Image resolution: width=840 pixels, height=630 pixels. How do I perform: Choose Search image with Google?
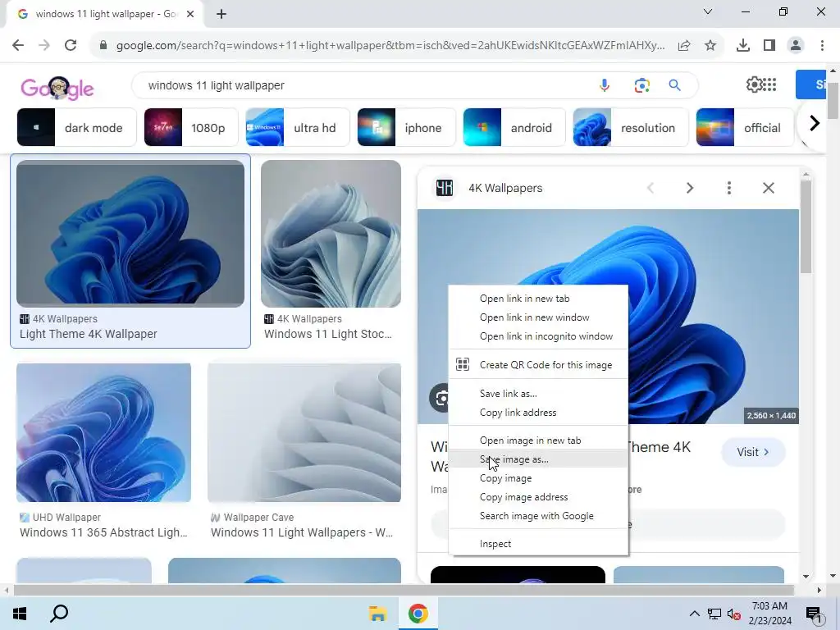point(538,516)
